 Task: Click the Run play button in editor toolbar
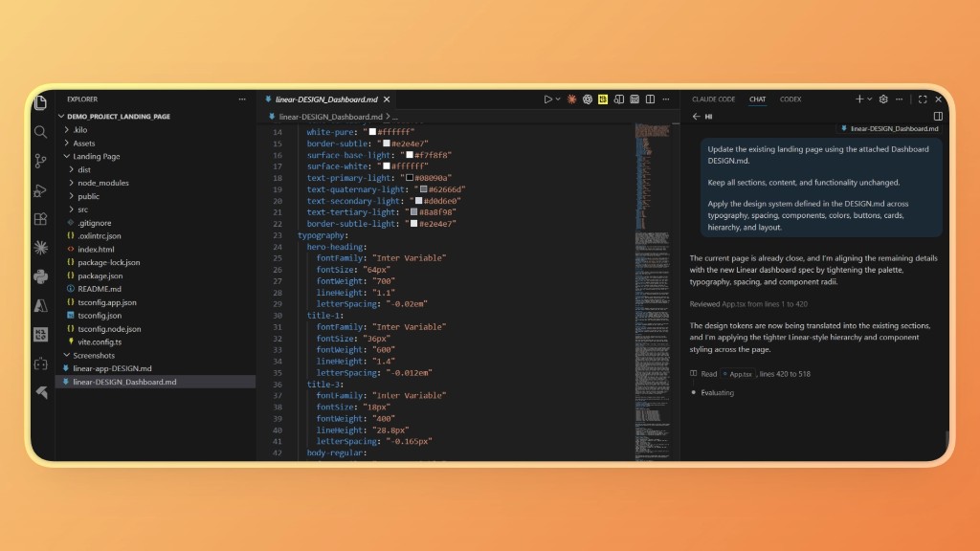click(547, 99)
